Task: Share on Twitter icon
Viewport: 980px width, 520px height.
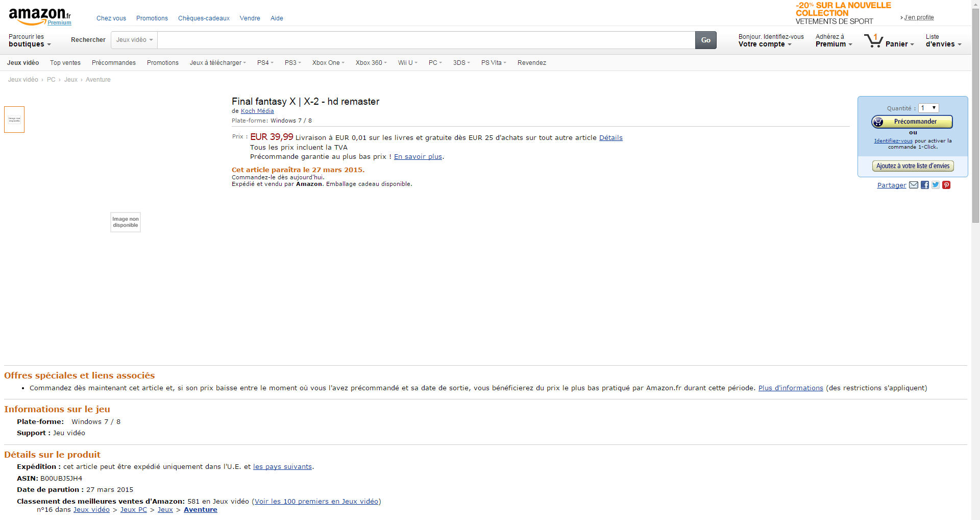Action: click(x=936, y=185)
